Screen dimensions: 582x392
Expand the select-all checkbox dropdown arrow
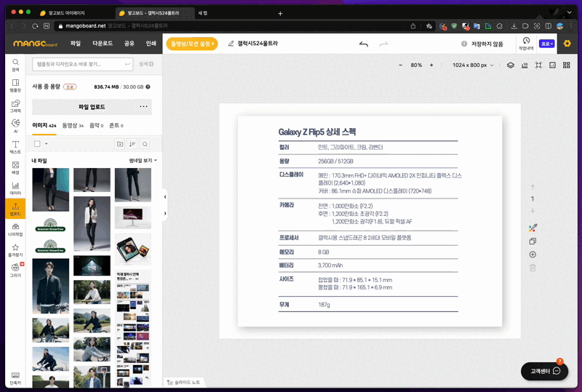[x=47, y=144]
